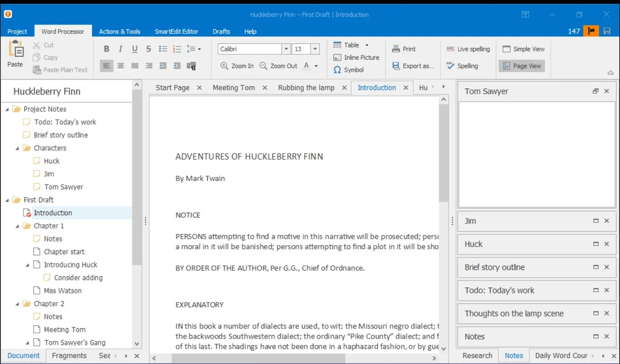Open the font size 13 dropdown
Screen dimensions: 620x364
315,49
